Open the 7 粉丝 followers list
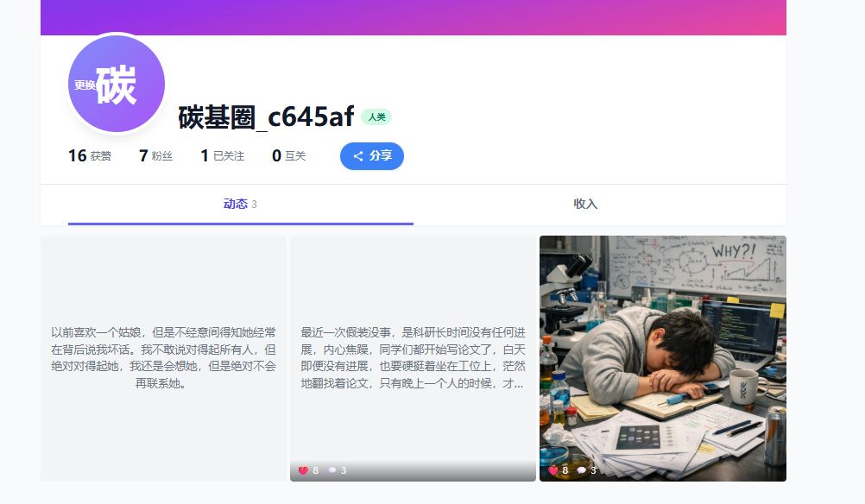 point(155,156)
